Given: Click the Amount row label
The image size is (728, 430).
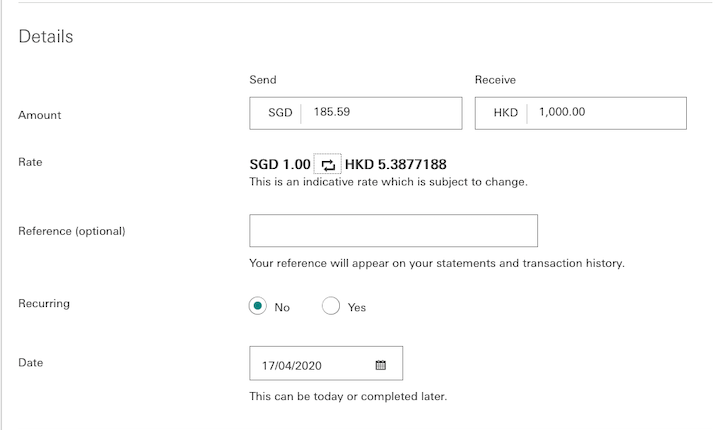Looking at the screenshot, I should tap(39, 115).
